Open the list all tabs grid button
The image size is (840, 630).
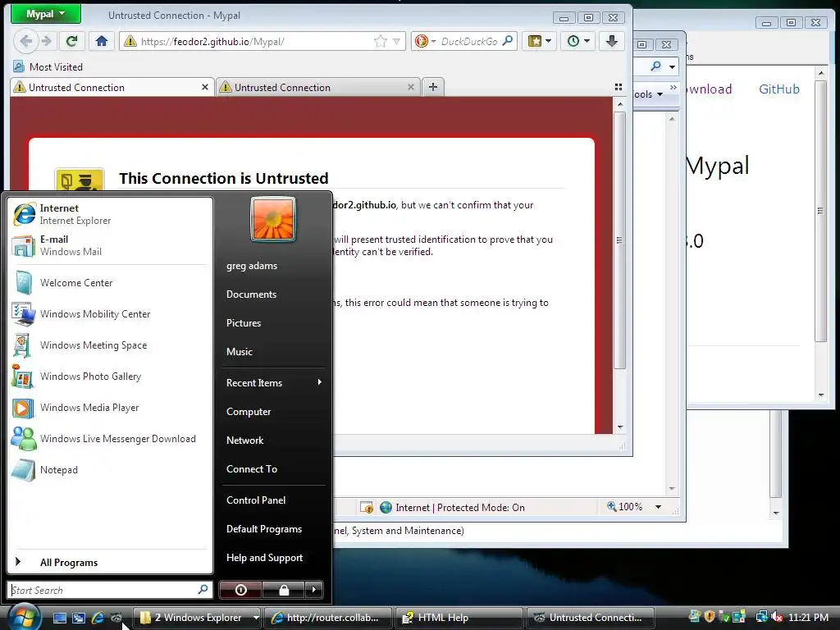619,87
